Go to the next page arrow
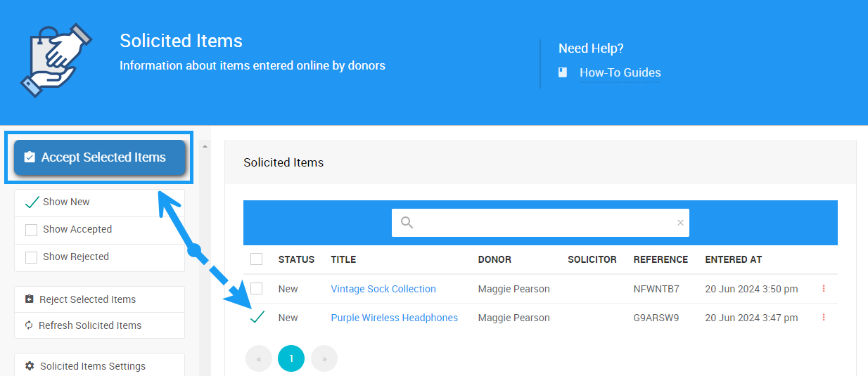The width and height of the screenshot is (868, 376). coord(324,359)
